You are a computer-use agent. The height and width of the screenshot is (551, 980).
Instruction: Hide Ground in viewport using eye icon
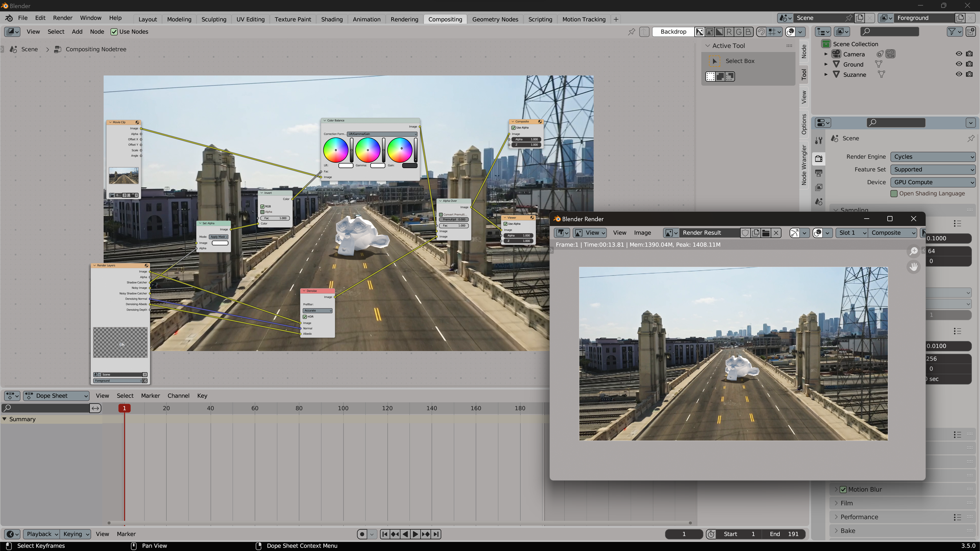[x=959, y=64]
